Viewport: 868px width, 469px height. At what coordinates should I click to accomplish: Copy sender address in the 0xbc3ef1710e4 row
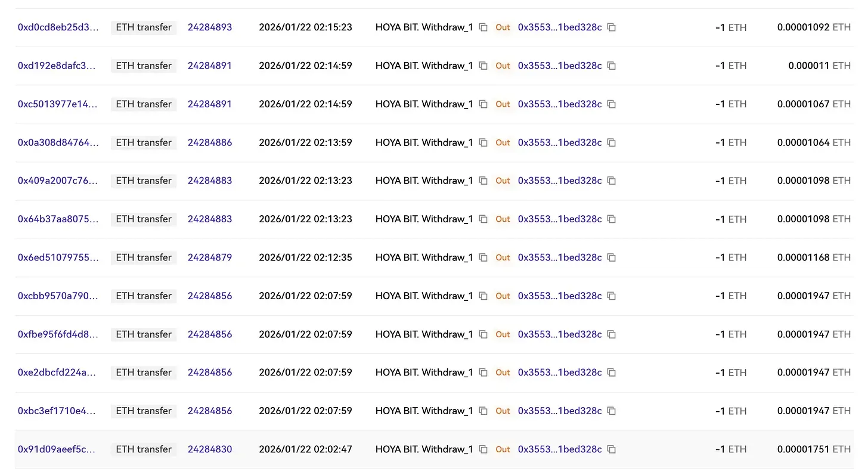coord(483,411)
